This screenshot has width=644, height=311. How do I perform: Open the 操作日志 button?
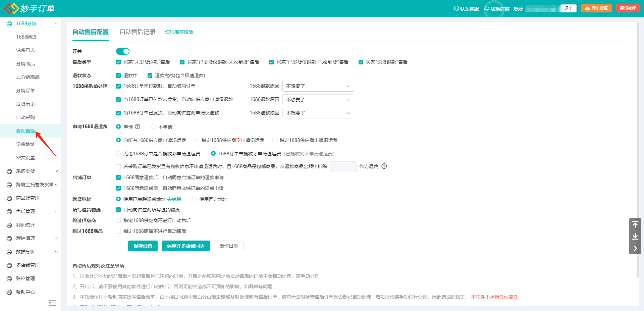[229, 246]
